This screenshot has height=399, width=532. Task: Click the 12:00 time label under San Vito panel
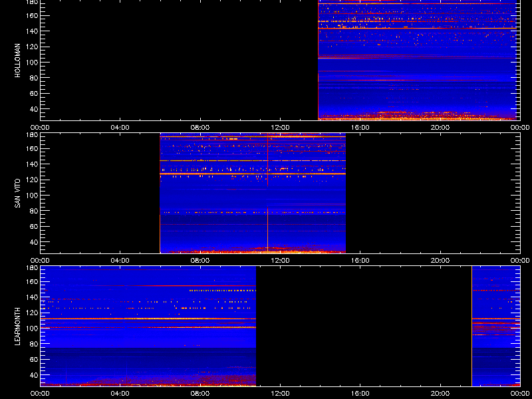click(280, 261)
